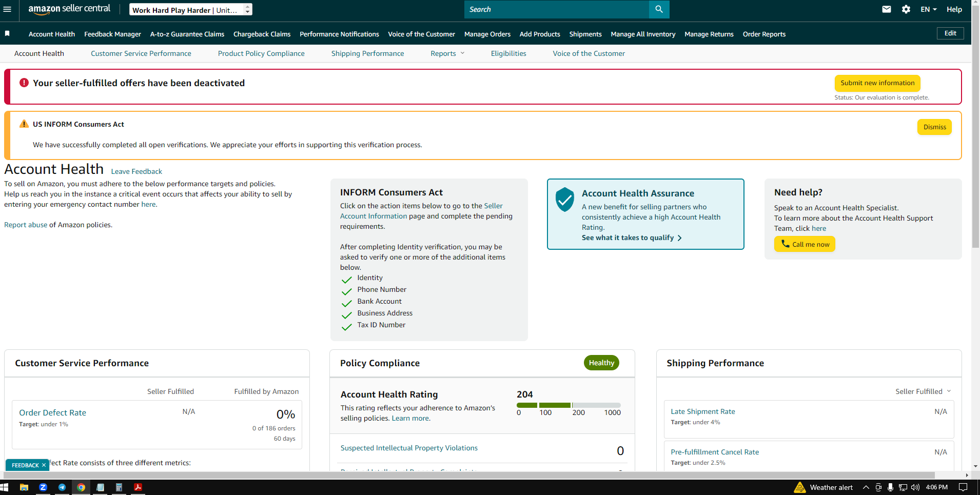The image size is (980, 495).
Task: Open the Report abuse link
Action: click(26, 225)
